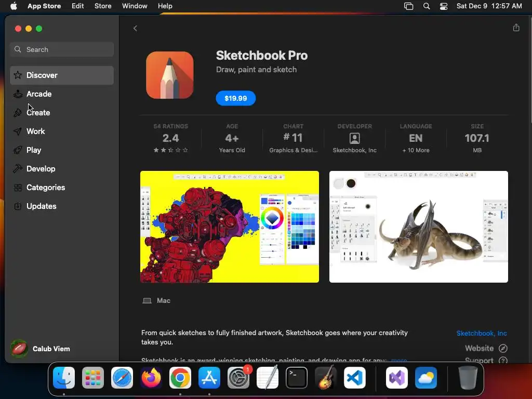Open TextEdit from the Dock
This screenshot has width=532, height=399.
[x=268, y=378]
